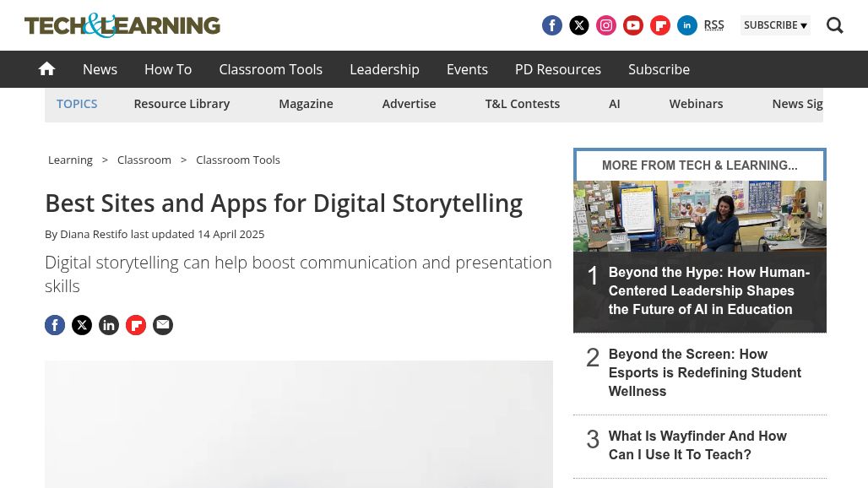Click the RSS link
The width and height of the screenshot is (868, 488).
[713, 25]
